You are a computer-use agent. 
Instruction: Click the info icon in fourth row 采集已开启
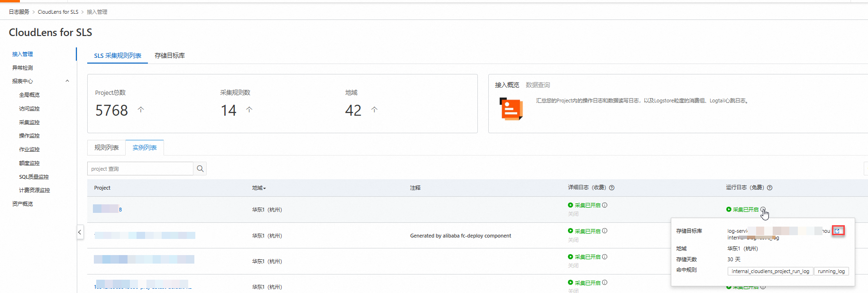(604, 283)
